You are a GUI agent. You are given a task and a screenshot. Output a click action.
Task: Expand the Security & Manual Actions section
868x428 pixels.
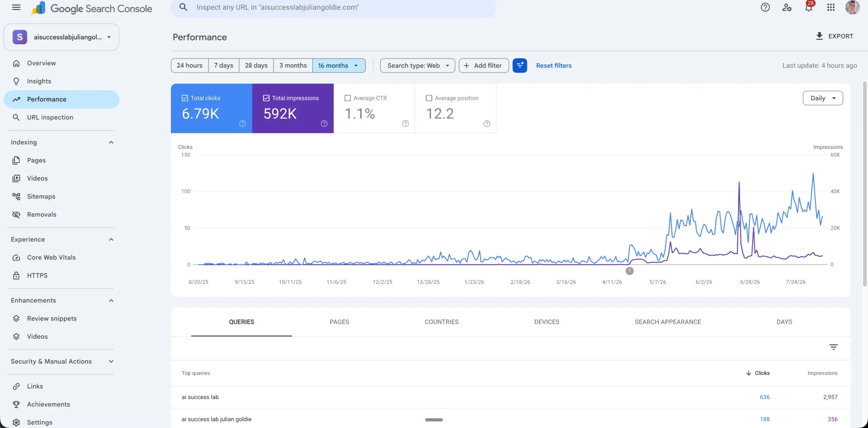[x=111, y=362]
